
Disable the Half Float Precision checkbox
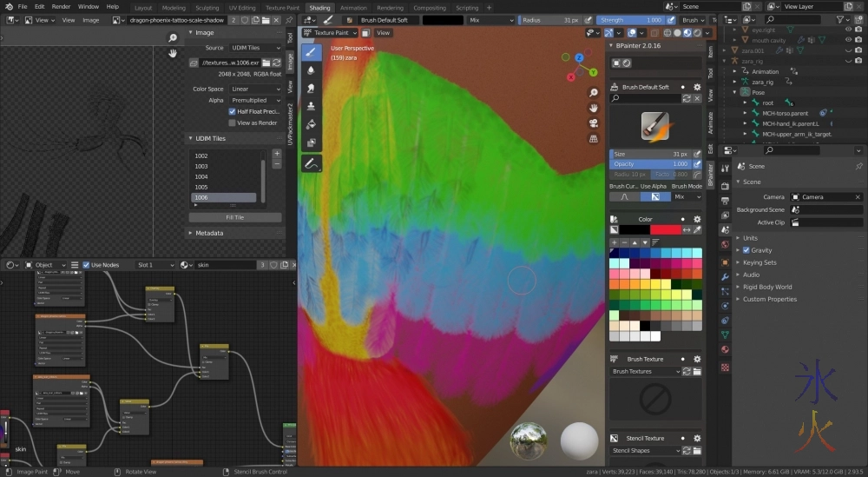point(232,111)
